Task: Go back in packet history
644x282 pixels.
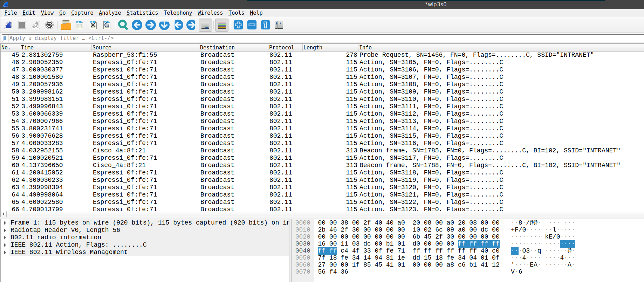Action: coord(137,25)
